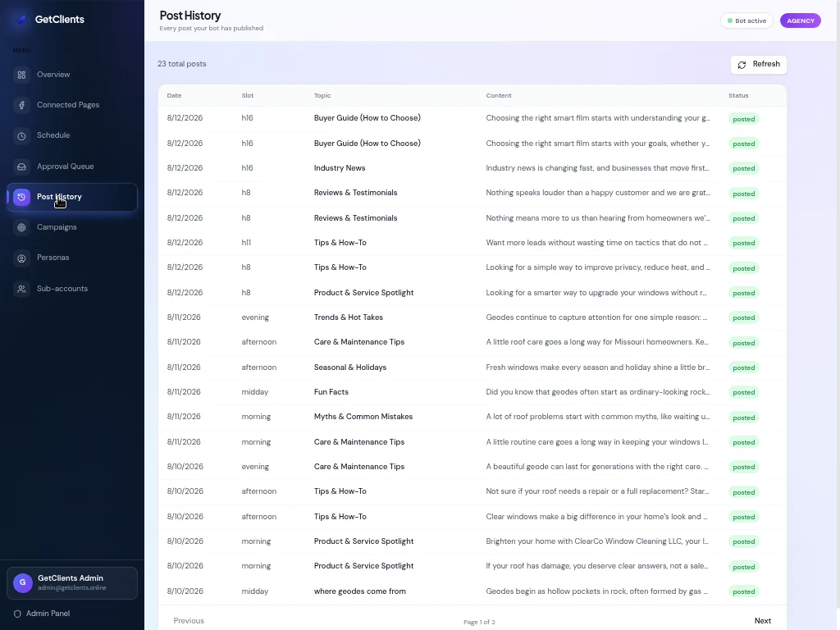
Task: Click the Personas user icon
Action: pos(21,258)
